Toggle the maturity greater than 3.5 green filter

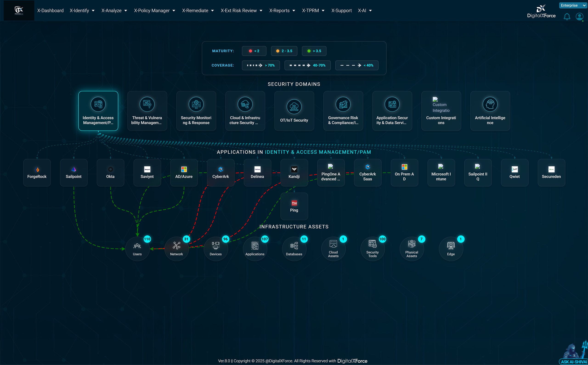tap(314, 51)
